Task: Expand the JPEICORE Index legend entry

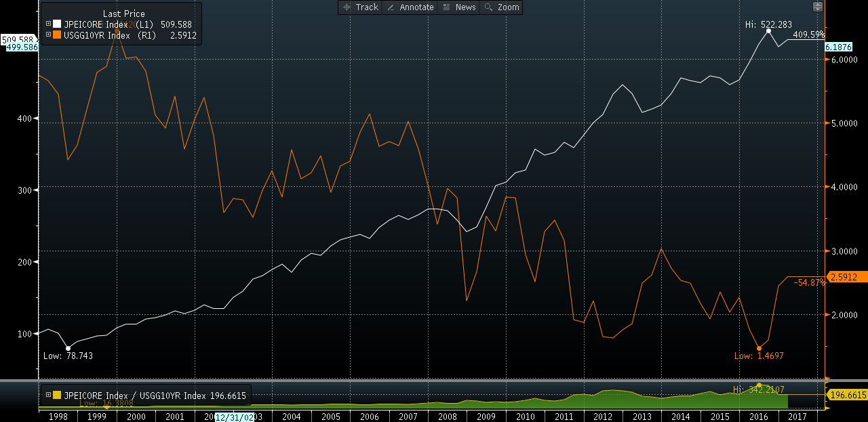Action: point(48,24)
